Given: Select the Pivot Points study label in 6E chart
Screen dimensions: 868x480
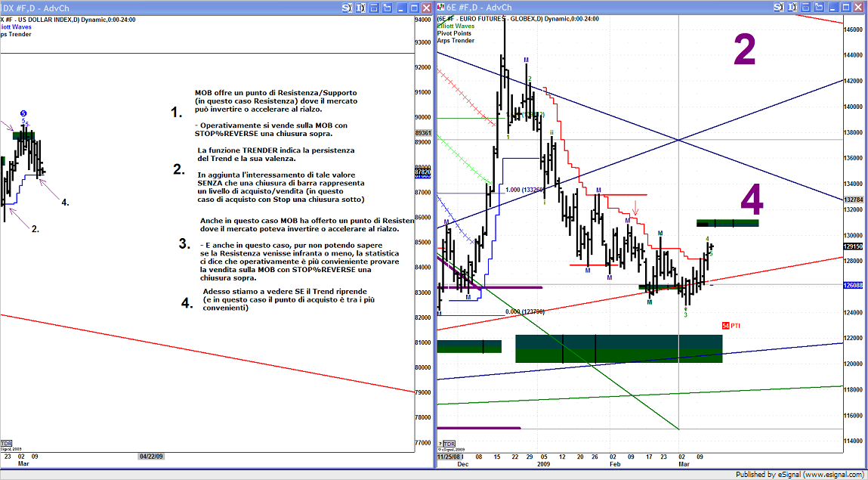Looking at the screenshot, I should [455, 33].
